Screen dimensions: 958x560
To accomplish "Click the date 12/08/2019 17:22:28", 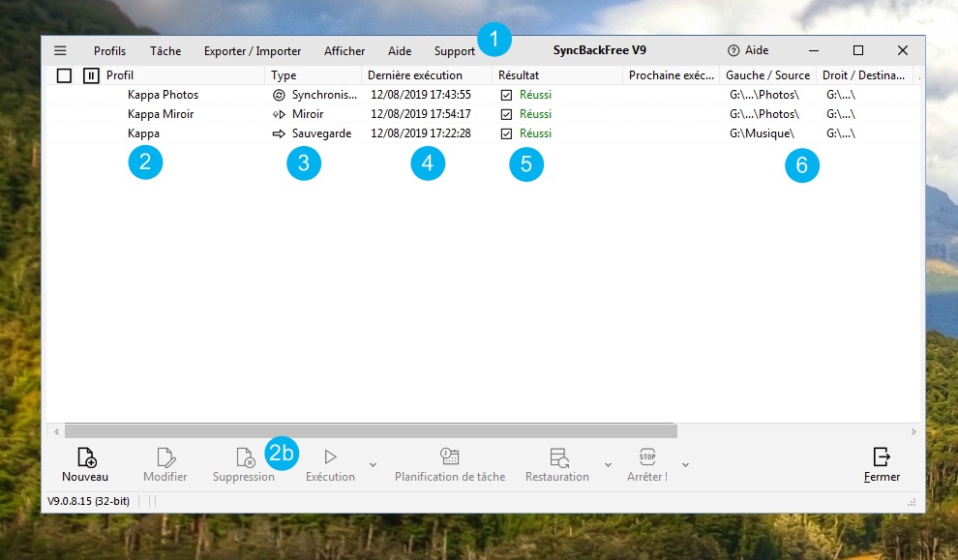I will (x=421, y=133).
